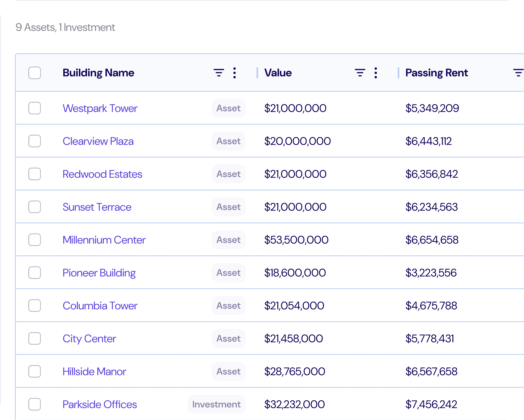
Task: Click the Asset tag on Pioneer Building
Action: click(228, 273)
